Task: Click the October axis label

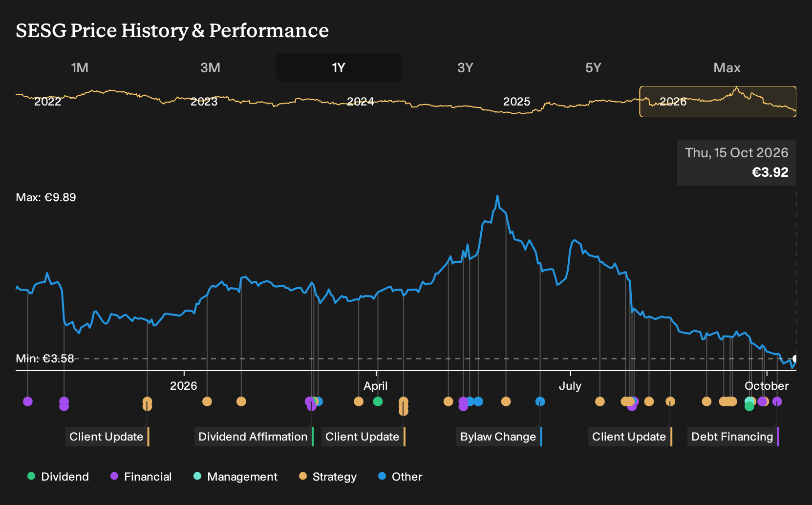Action: (767, 386)
